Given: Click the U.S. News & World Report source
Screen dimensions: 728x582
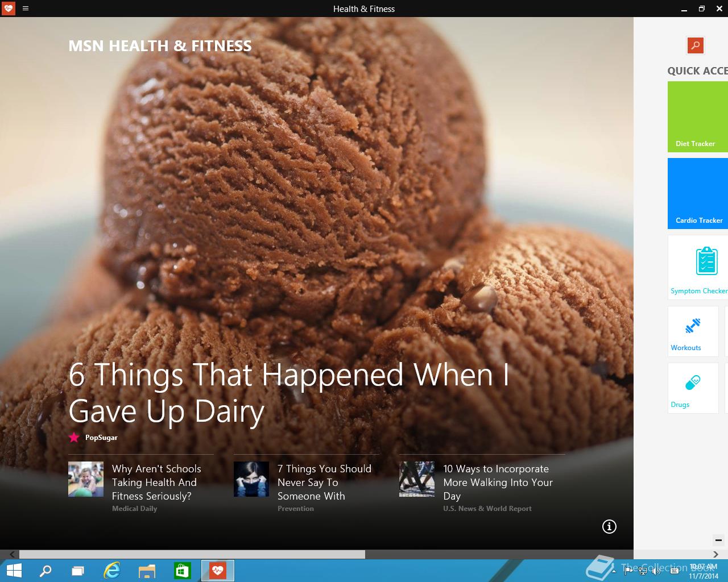Looking at the screenshot, I should tap(487, 509).
